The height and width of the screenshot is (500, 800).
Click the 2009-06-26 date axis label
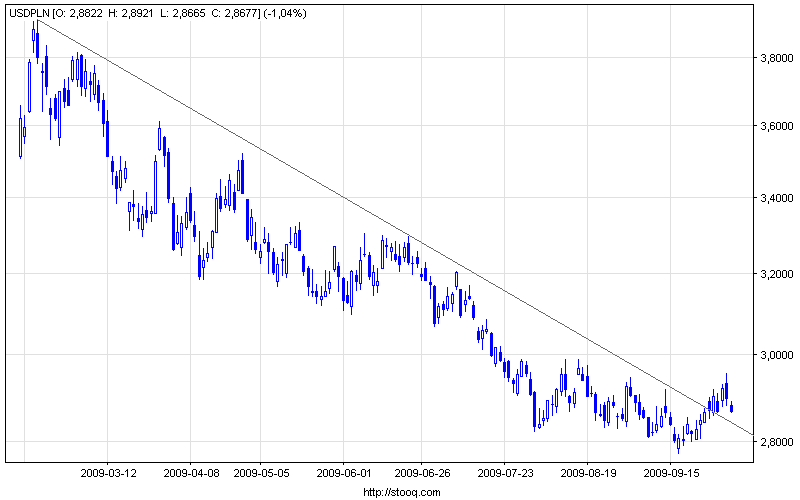422,473
